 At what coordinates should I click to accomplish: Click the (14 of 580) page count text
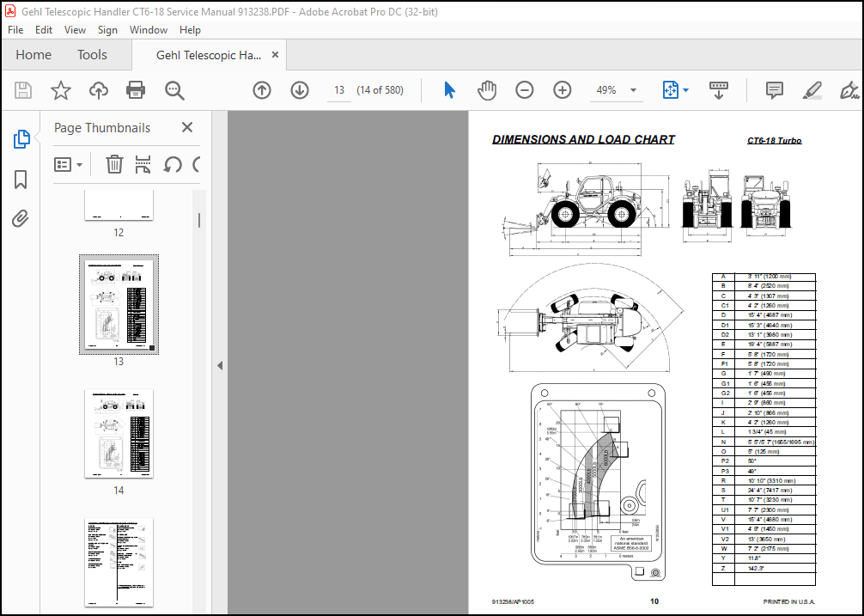pyautogui.click(x=380, y=90)
